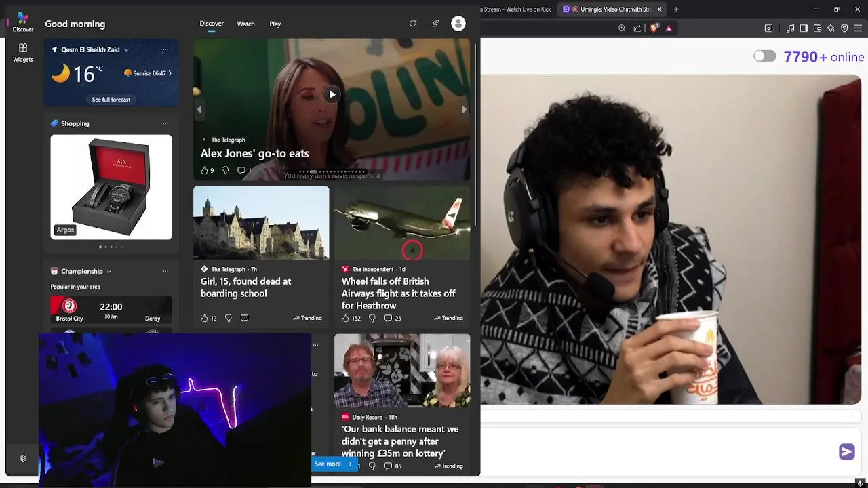Dislike the British Airways wheel story
Image resolution: width=868 pixels, height=488 pixels.
(372, 318)
